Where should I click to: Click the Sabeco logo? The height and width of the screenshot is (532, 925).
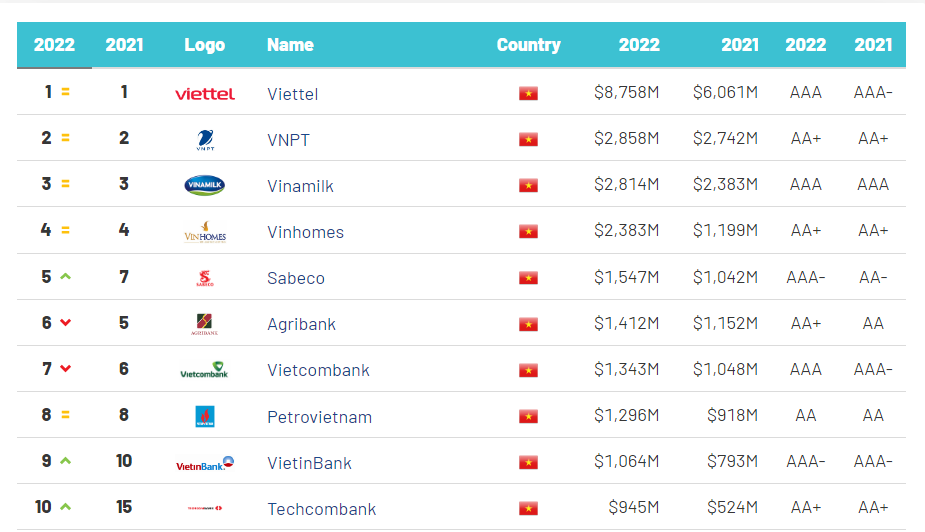click(x=205, y=278)
